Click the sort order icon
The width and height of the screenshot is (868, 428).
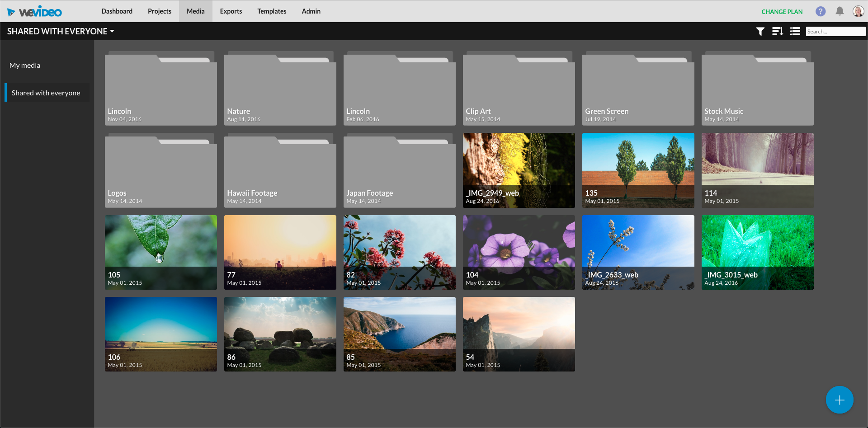click(777, 31)
